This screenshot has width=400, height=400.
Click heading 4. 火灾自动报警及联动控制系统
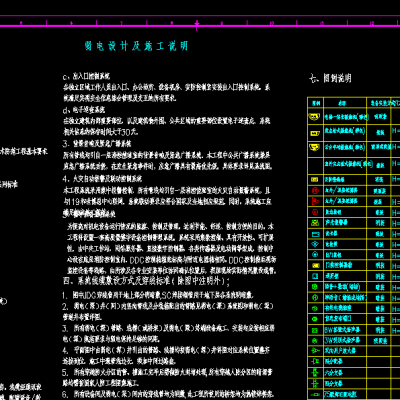pyautogui.click(x=102, y=179)
